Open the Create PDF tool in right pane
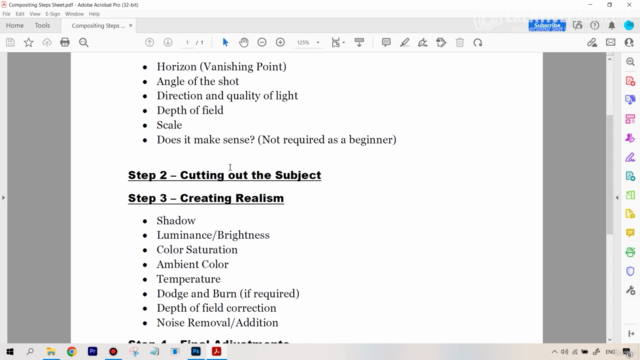Screen dimensions: 640x360 [630, 81]
